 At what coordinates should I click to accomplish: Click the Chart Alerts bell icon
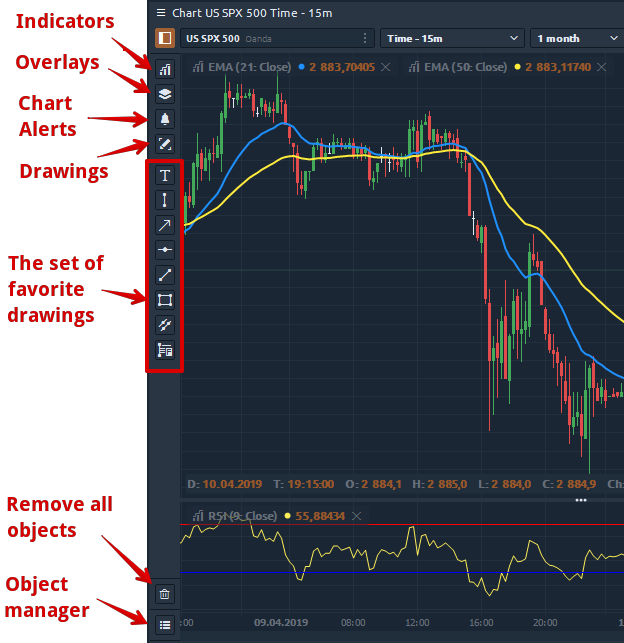[x=165, y=119]
